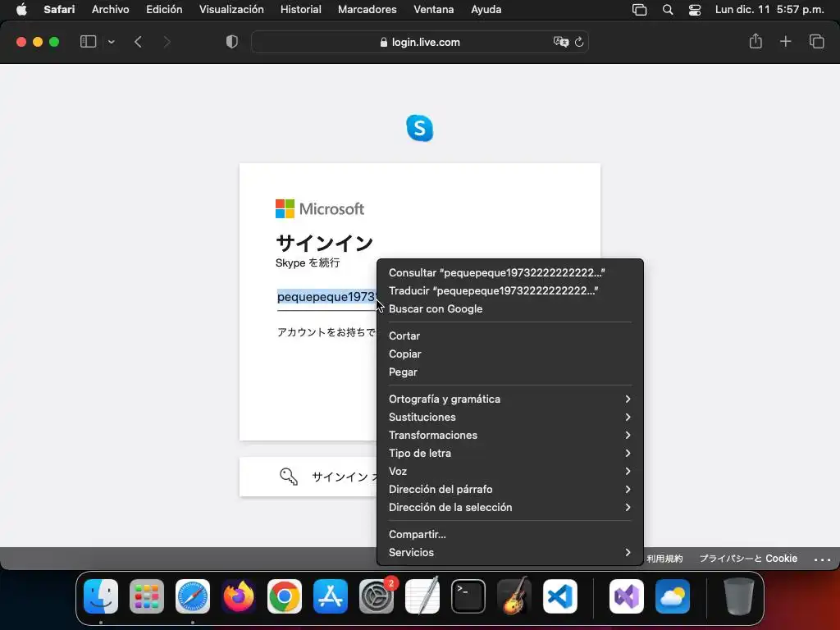Viewport: 840px width, 630px height.
Task: Select Cortar in the context menu
Action: 510,336
